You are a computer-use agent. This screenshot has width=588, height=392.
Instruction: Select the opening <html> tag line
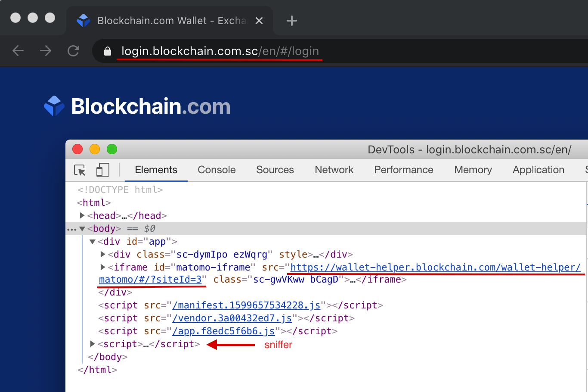pyautogui.click(x=94, y=202)
